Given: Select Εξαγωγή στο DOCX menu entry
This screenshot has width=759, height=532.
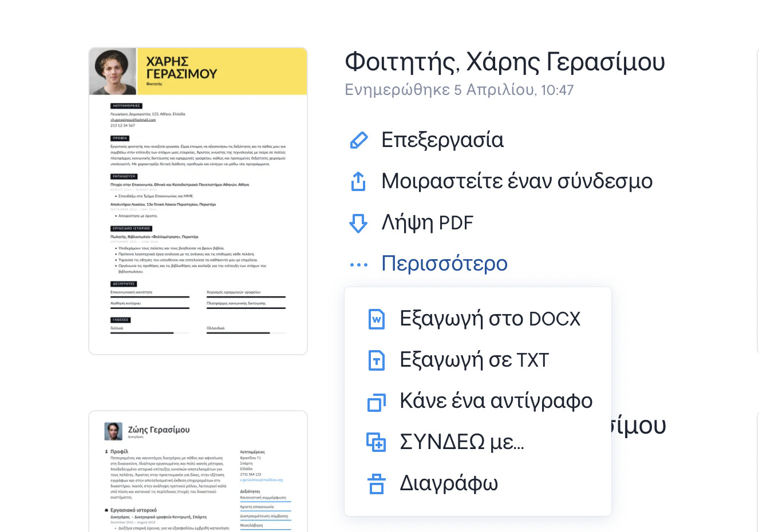Looking at the screenshot, I should (x=490, y=319).
